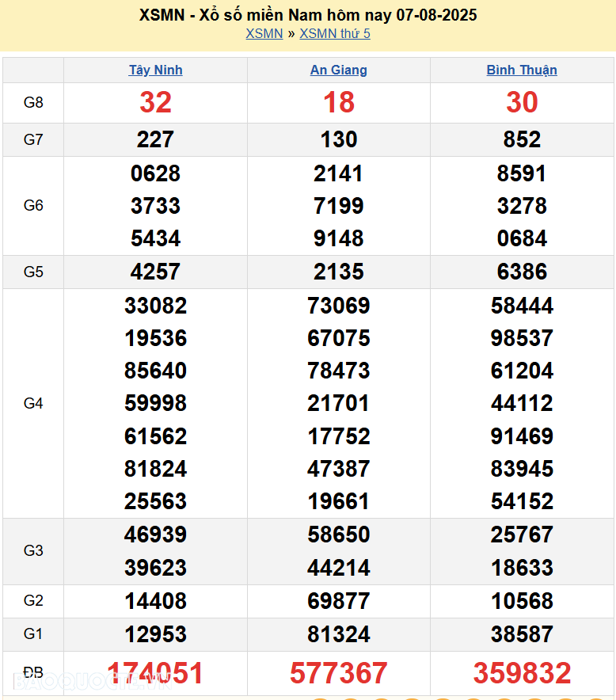The height and width of the screenshot is (700, 616).
Task: Click Bình Thuận G2 number 10568
Action: 522,601
